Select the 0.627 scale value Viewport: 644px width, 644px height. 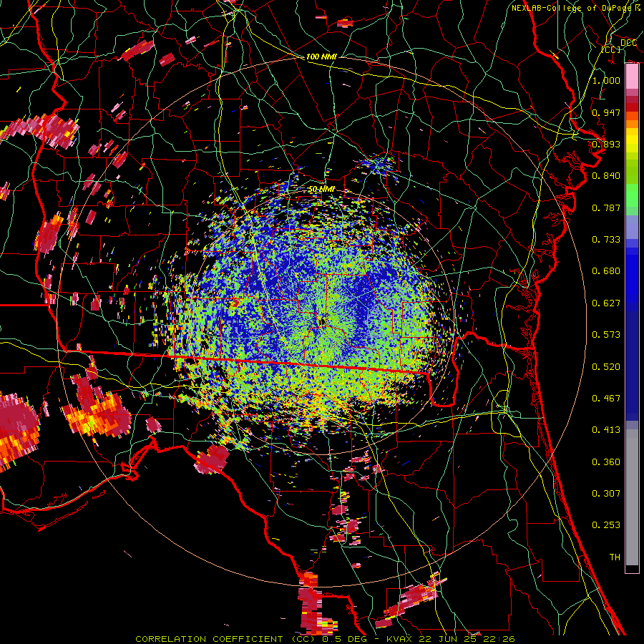(x=606, y=303)
